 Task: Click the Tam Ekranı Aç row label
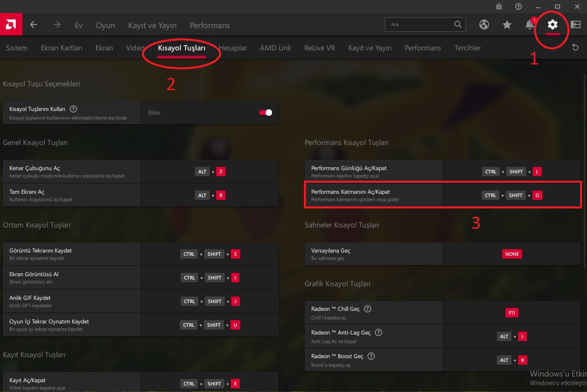pos(27,192)
